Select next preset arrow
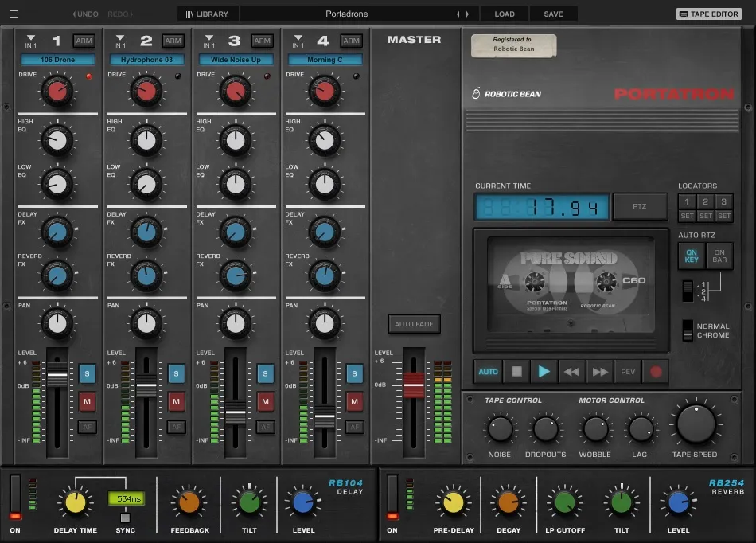Image resolution: width=756 pixels, height=543 pixels. pos(467,14)
